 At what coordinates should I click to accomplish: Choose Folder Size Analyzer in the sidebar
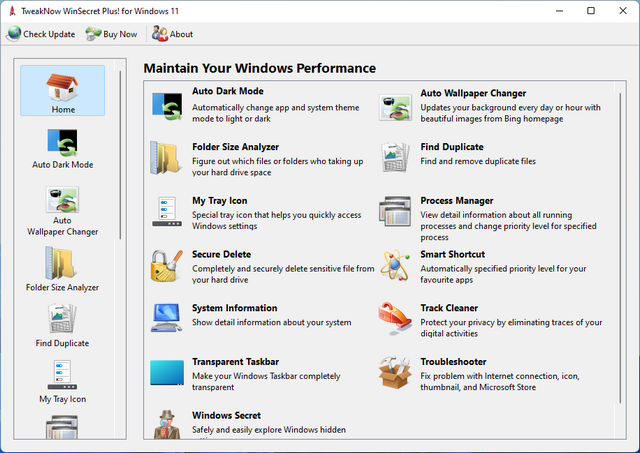[62, 268]
